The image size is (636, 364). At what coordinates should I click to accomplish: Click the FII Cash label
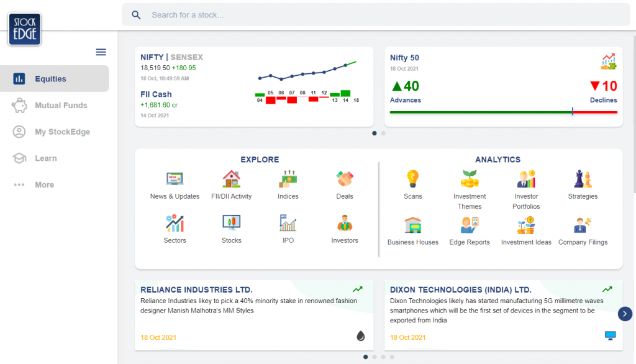[x=156, y=94]
